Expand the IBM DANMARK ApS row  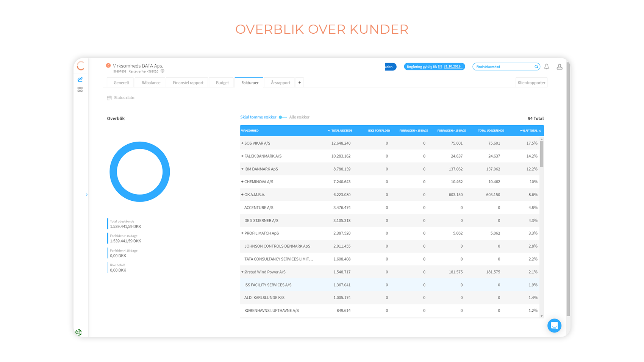(x=242, y=169)
